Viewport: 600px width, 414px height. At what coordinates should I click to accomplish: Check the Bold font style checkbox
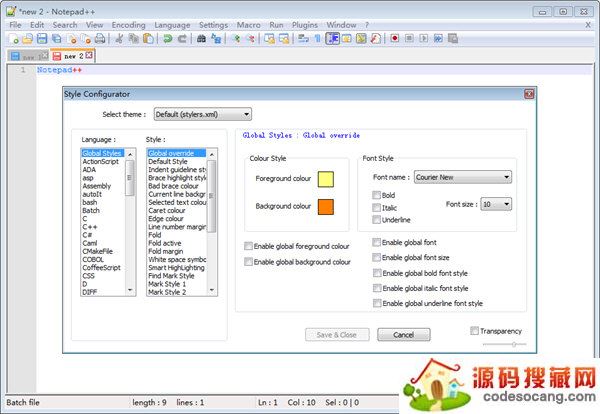[376, 195]
